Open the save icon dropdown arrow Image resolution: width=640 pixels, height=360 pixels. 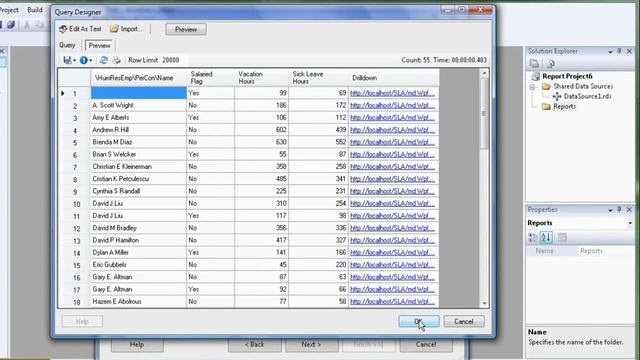tap(74, 60)
